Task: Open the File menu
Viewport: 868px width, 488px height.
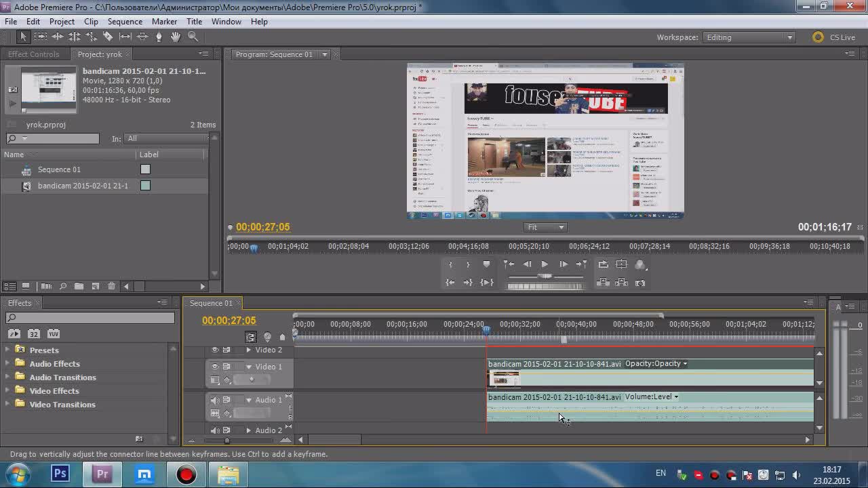Action: (x=11, y=22)
